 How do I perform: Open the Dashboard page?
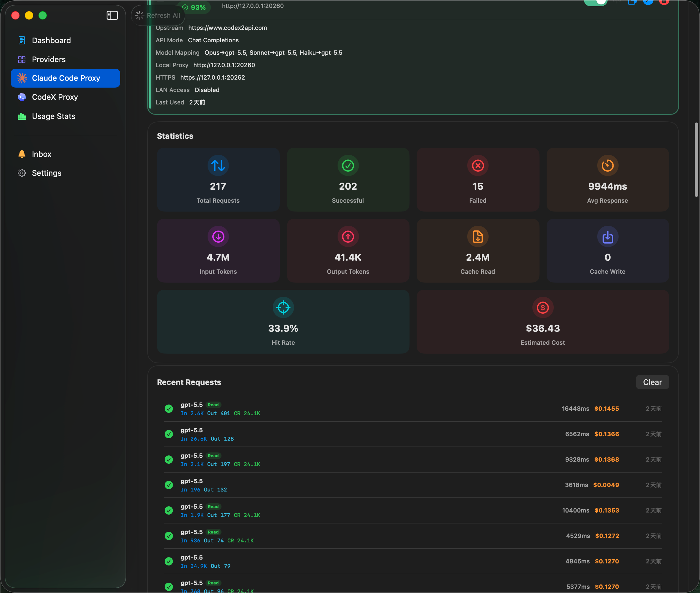[65, 40]
